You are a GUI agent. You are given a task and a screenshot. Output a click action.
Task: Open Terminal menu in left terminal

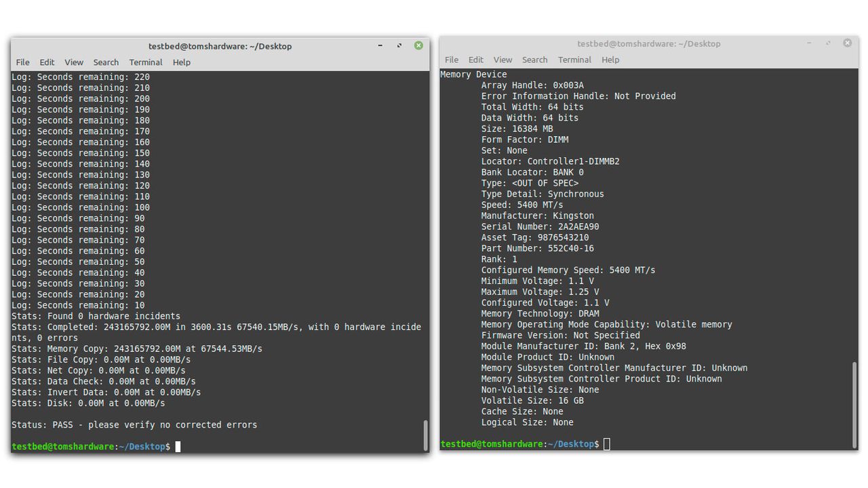point(146,62)
